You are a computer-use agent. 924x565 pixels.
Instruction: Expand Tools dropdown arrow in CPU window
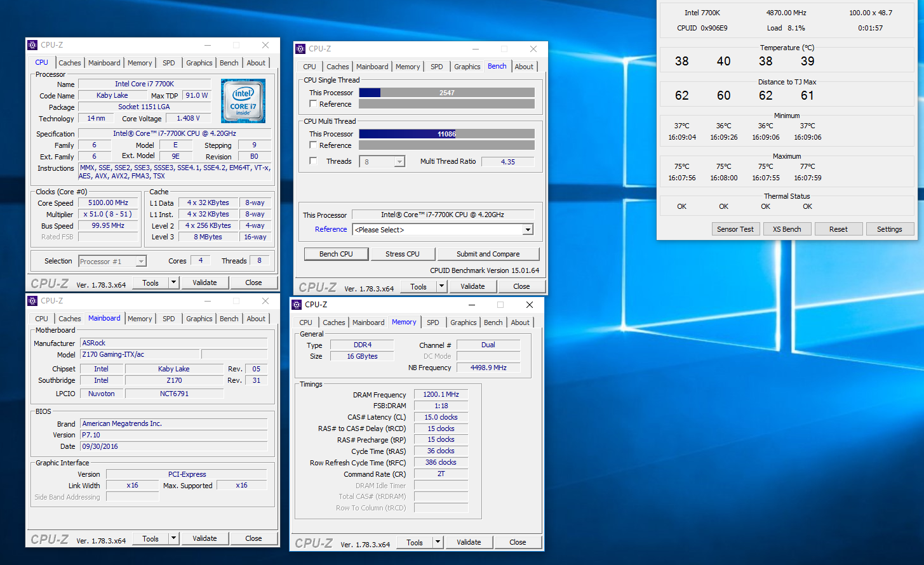[x=174, y=282]
